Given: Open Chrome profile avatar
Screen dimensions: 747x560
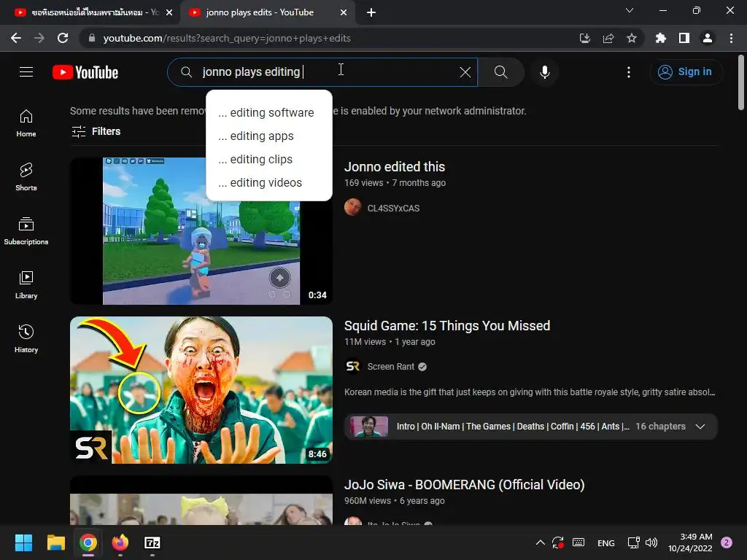Looking at the screenshot, I should pos(708,38).
